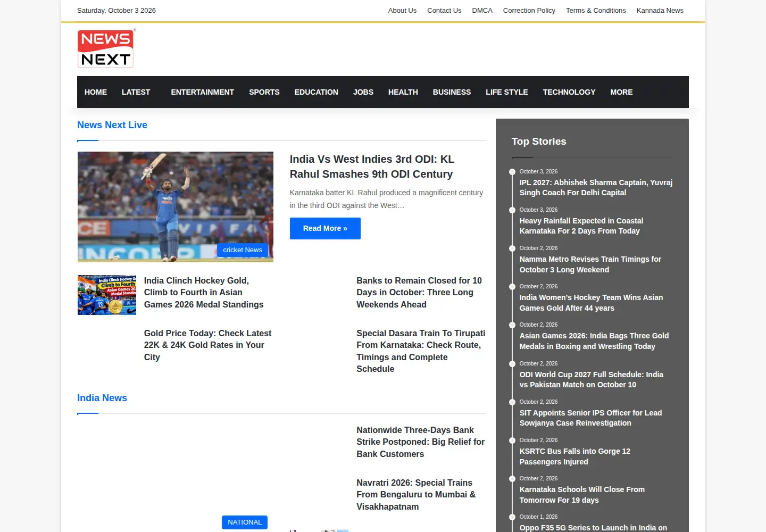Open the BUSINESS section
The height and width of the screenshot is (532, 766).
pos(452,92)
